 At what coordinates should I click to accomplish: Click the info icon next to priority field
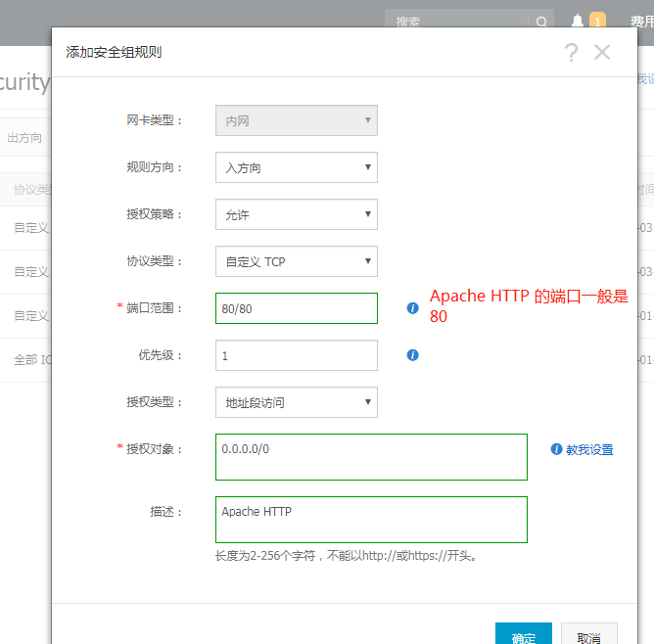coord(412,355)
